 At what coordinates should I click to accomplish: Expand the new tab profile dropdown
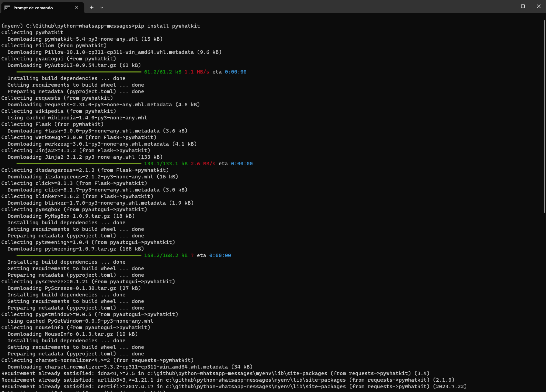tap(102, 7)
